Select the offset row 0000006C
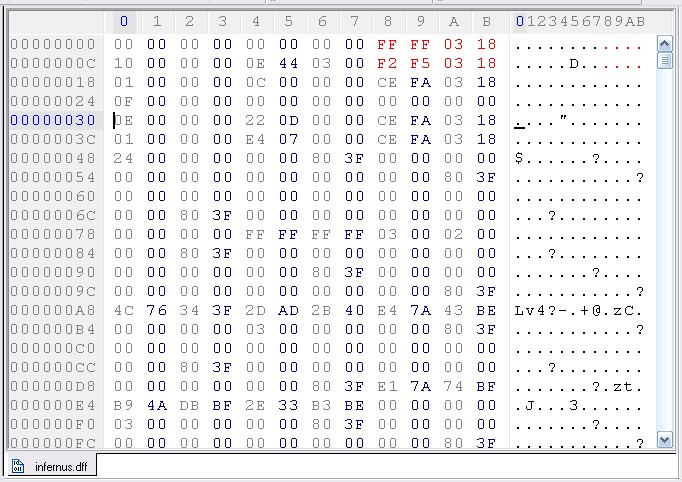The image size is (682, 482). point(53,215)
